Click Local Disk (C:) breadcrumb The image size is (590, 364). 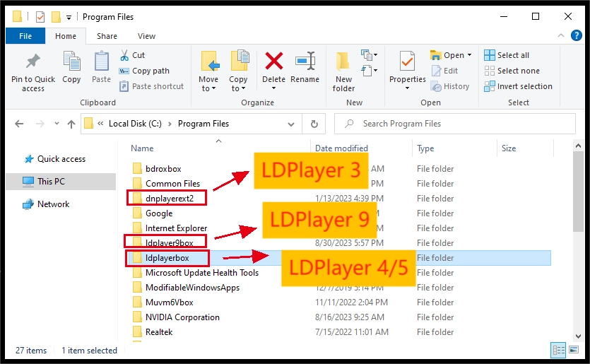point(135,124)
